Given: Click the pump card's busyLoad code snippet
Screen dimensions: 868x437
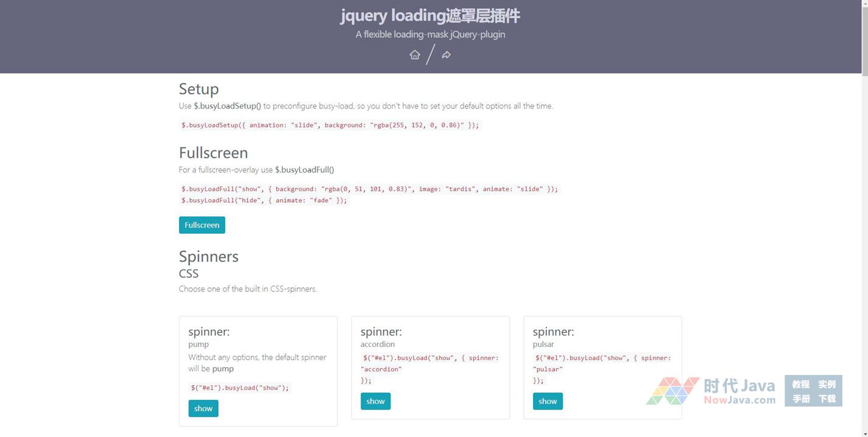Looking at the screenshot, I should pyautogui.click(x=240, y=388).
